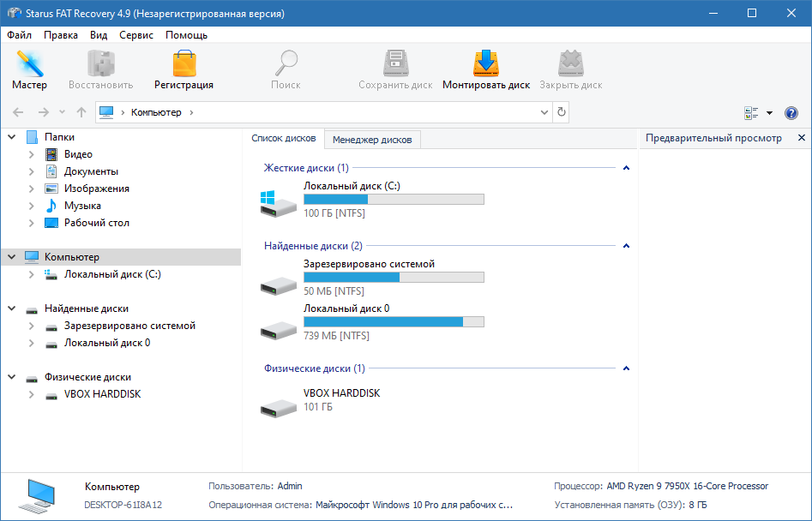
Task: Close the Предварительный просмотр panel
Action: pos(802,138)
